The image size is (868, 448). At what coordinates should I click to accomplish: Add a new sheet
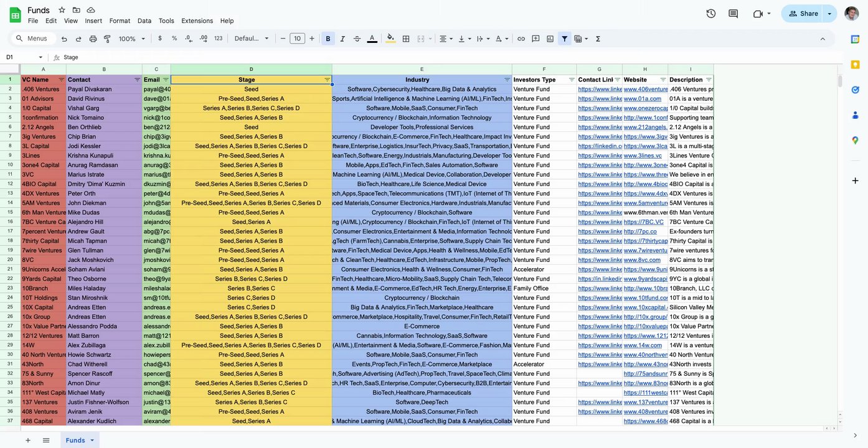pyautogui.click(x=27, y=441)
